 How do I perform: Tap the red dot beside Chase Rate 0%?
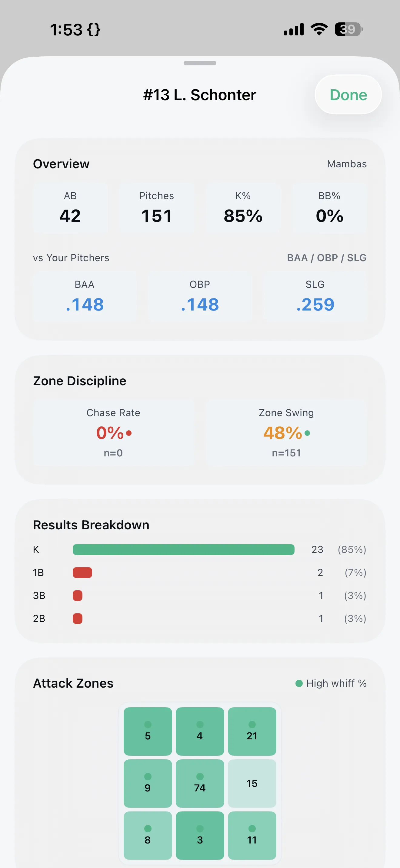click(129, 434)
